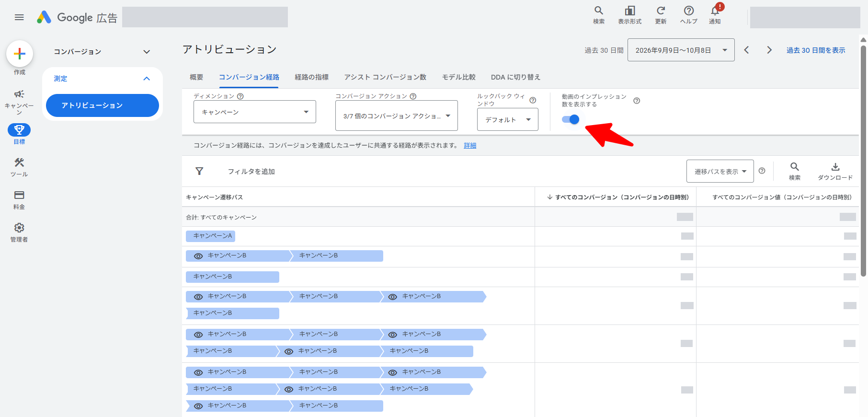This screenshot has height=417, width=868.
Task: Select アトリビューション in the side menu
Action: pyautogui.click(x=103, y=105)
